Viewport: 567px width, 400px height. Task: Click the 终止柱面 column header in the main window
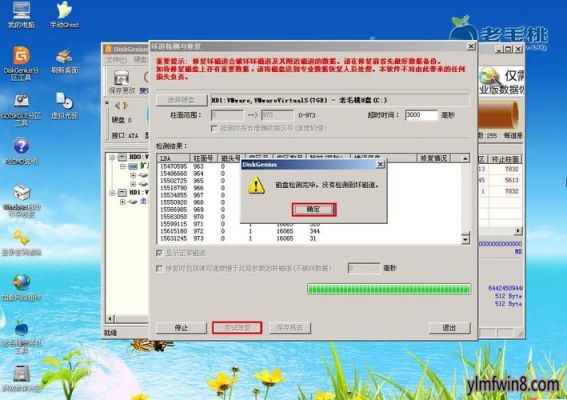click(506, 159)
